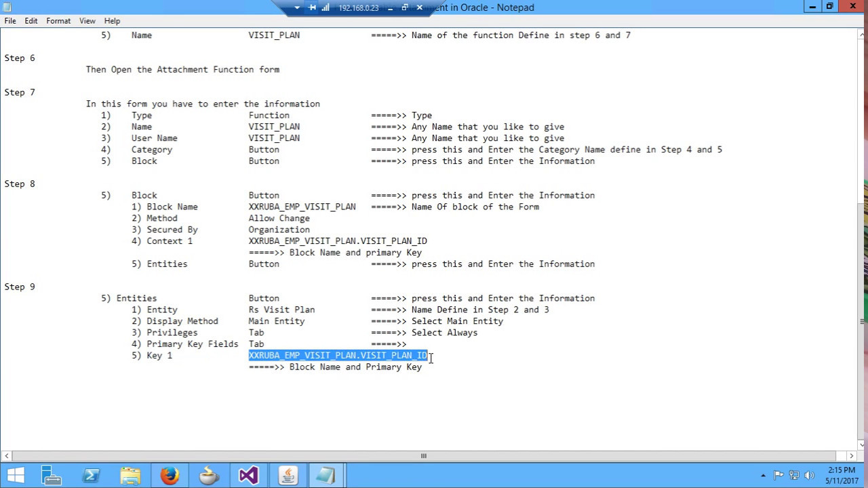The image size is (868, 488).
Task: Check connection signal strength icon
Action: 326,7
